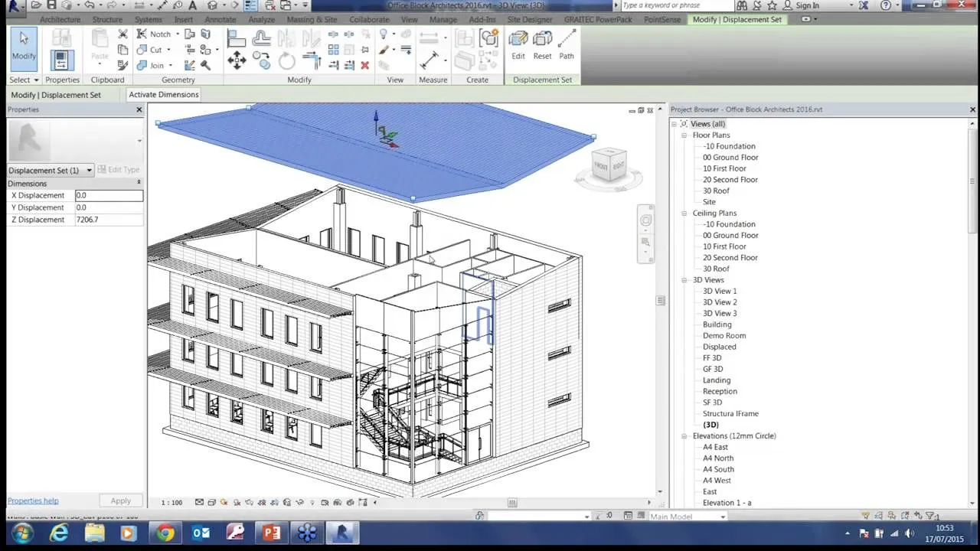Select the Trim/Extend to Corner tool

coord(312,60)
